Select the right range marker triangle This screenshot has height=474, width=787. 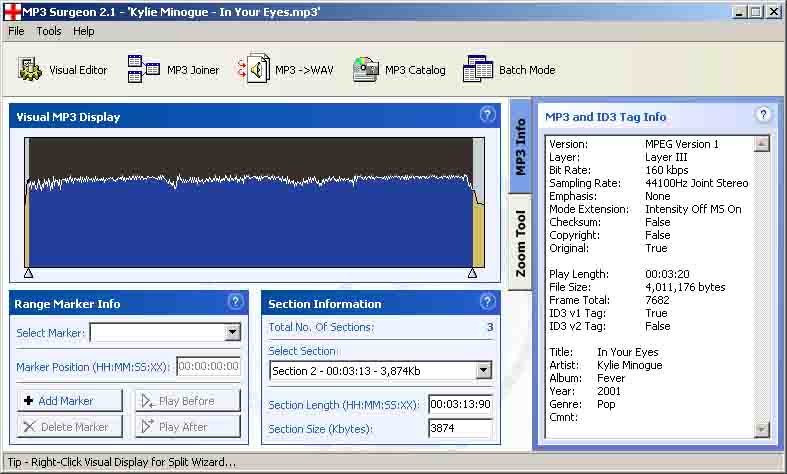tap(472, 273)
